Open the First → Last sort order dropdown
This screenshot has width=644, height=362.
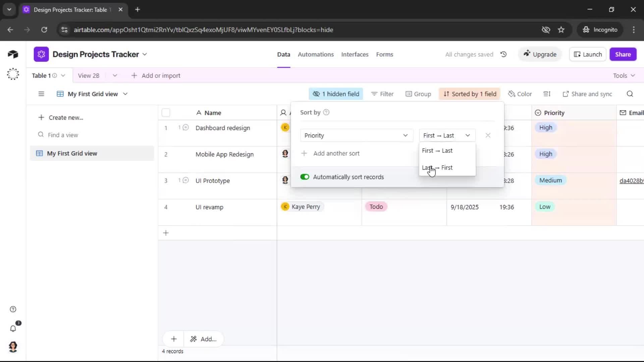pos(447,135)
